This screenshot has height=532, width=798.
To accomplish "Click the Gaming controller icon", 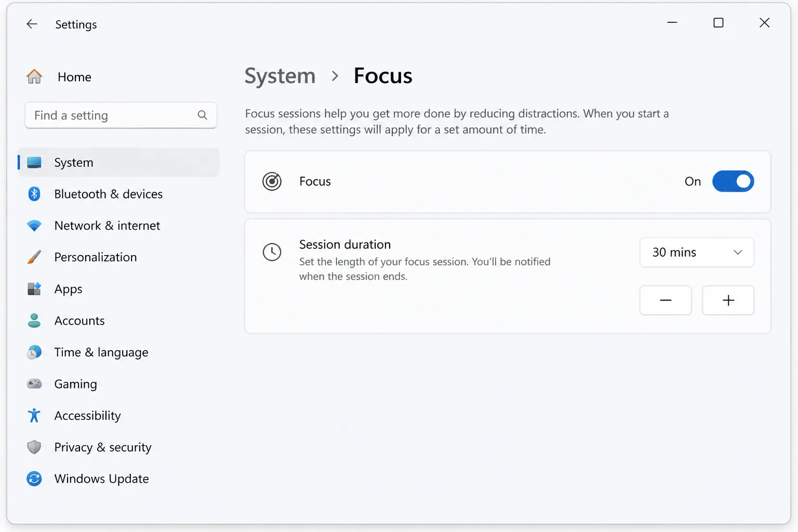I will pyautogui.click(x=34, y=384).
